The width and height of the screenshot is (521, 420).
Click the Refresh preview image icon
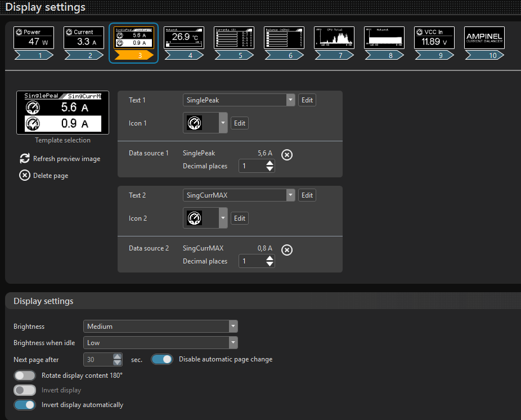click(25, 159)
